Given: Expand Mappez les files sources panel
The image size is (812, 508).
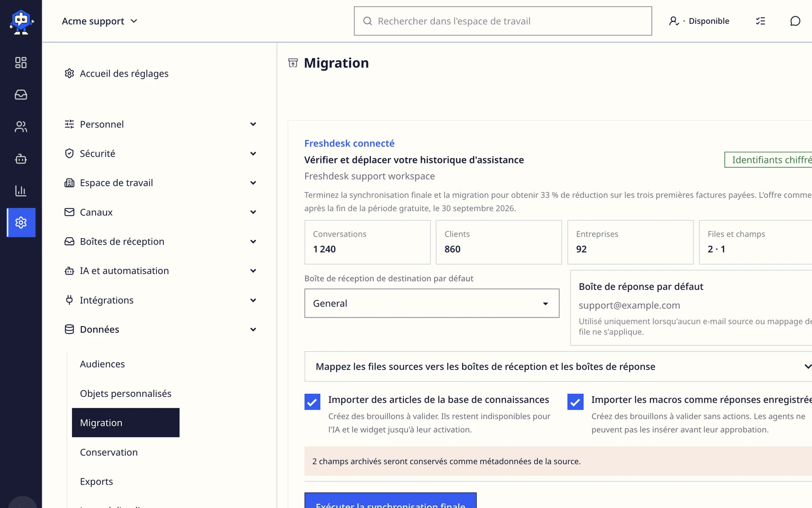Looking at the screenshot, I should pyautogui.click(x=558, y=366).
